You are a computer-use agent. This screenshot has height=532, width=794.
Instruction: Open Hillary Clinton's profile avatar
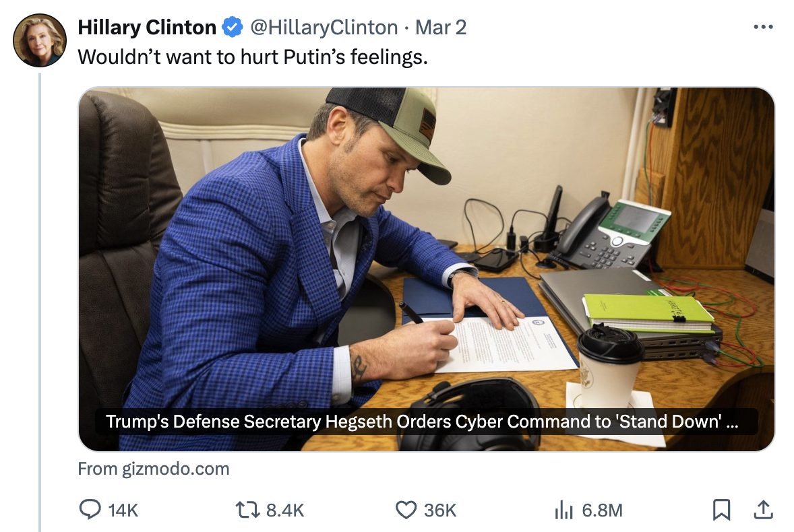point(40,40)
